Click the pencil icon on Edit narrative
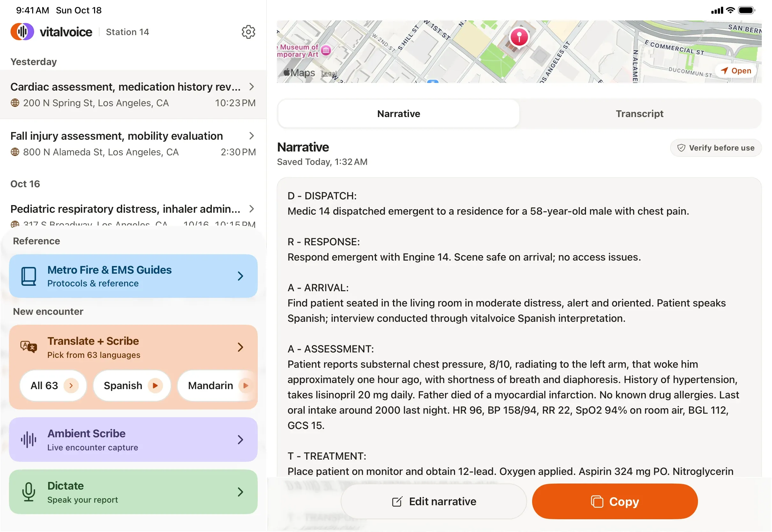The image size is (772, 532). 397,502
